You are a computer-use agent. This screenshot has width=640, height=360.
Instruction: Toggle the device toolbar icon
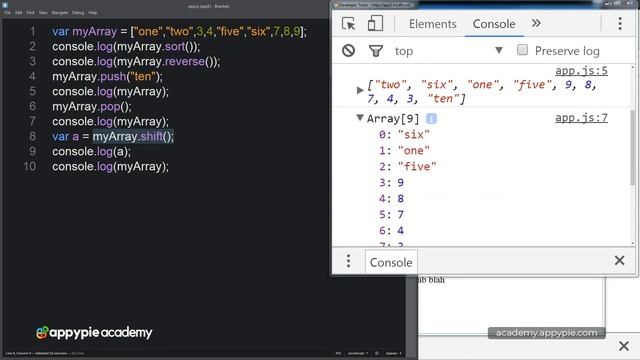click(375, 24)
